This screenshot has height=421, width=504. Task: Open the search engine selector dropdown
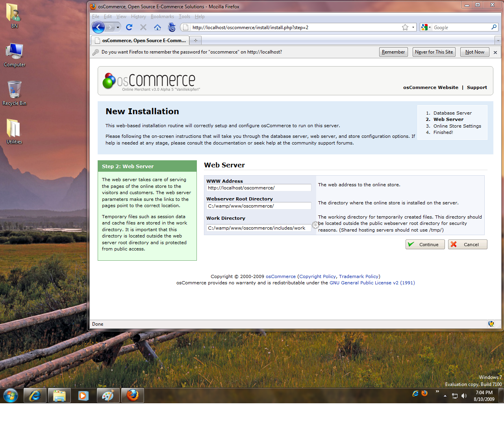point(426,27)
